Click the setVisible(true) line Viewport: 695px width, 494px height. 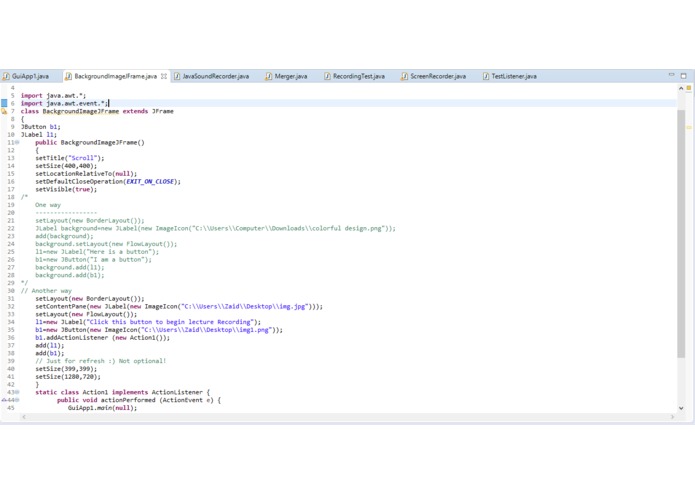click(66, 189)
